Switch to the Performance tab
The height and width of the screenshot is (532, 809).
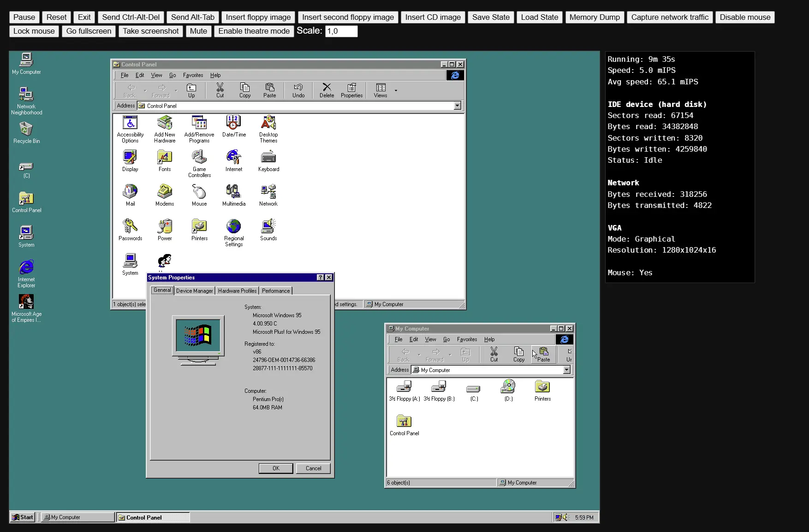tap(276, 291)
